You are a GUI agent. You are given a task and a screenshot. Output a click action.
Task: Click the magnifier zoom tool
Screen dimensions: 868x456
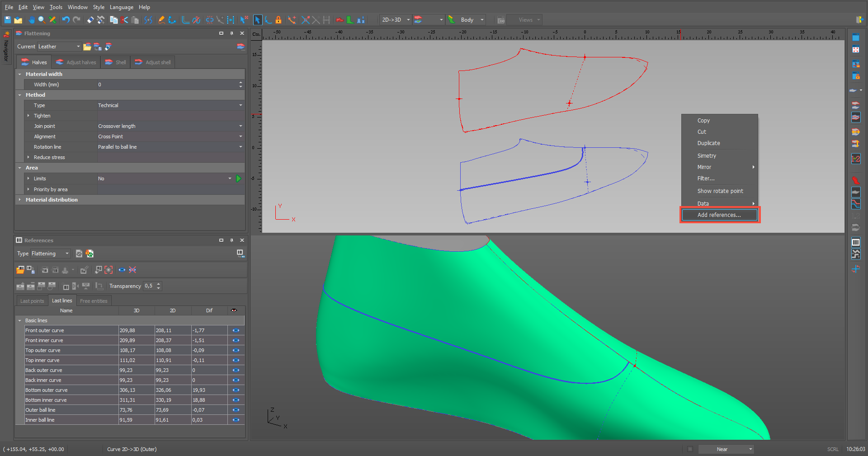click(x=42, y=20)
